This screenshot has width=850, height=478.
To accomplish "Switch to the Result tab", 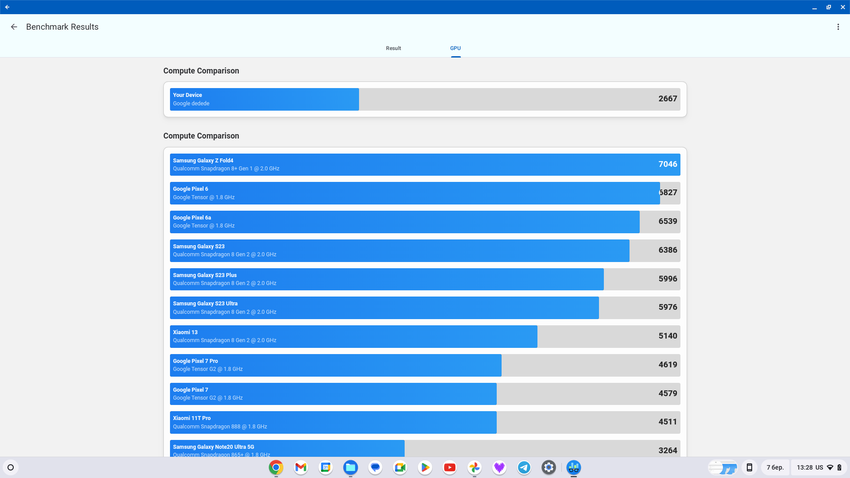I will (393, 48).
